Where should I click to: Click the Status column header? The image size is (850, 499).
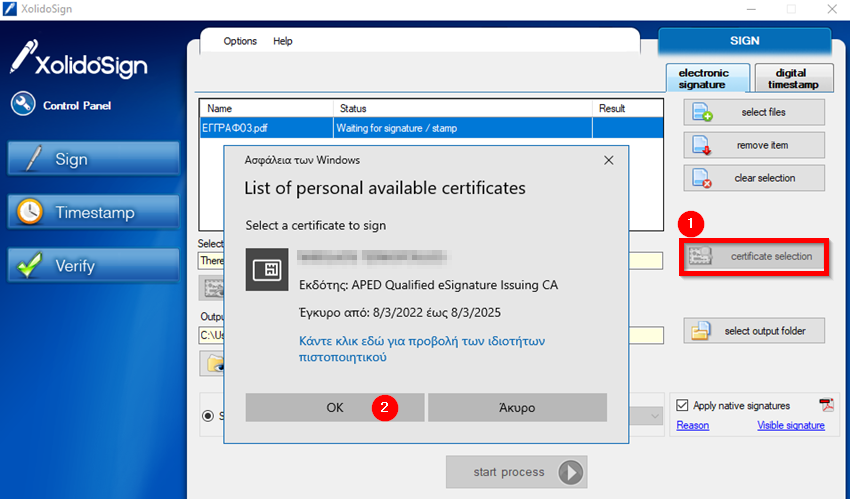(462, 108)
